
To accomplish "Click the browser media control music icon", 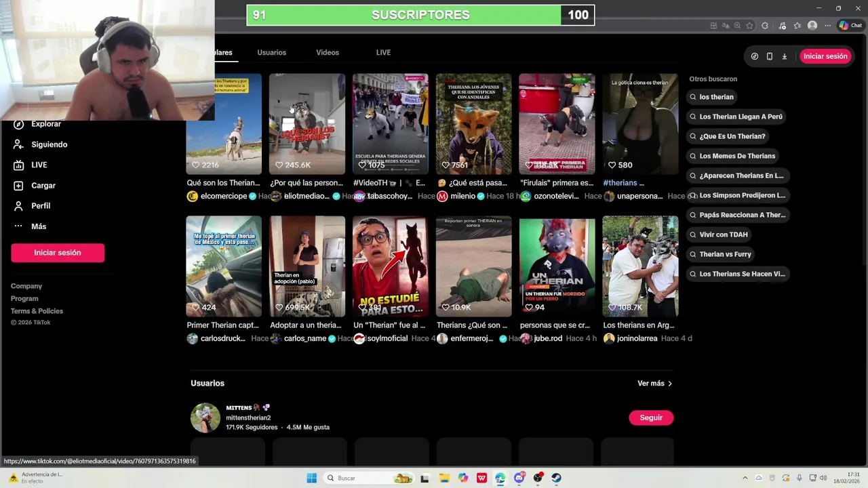I will click(x=783, y=26).
